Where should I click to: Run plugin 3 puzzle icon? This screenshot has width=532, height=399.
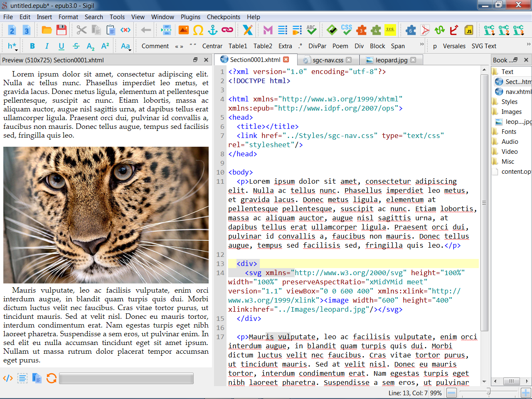click(x=362, y=30)
